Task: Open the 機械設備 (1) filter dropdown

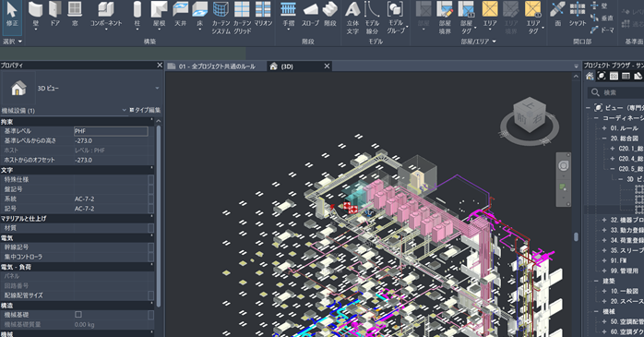Action: click(124, 110)
